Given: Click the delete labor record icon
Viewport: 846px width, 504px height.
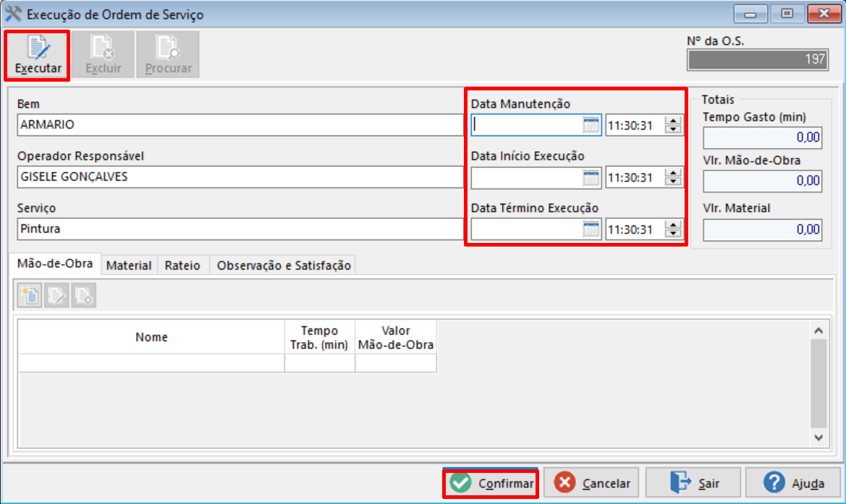Looking at the screenshot, I should 84,296.
